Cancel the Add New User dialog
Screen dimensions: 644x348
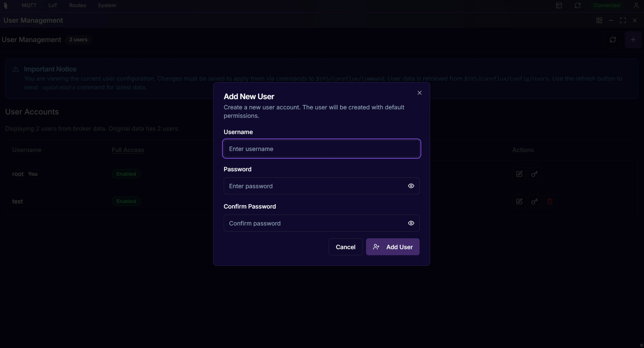click(345, 247)
